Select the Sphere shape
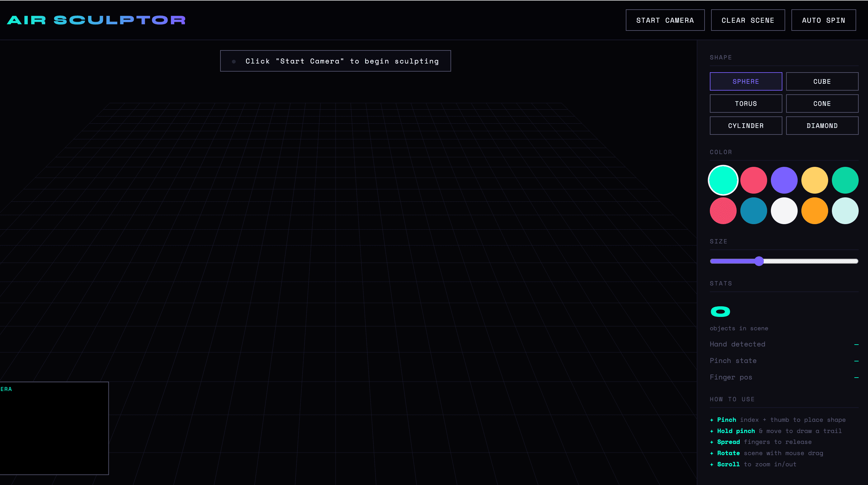The image size is (868, 485). click(746, 82)
